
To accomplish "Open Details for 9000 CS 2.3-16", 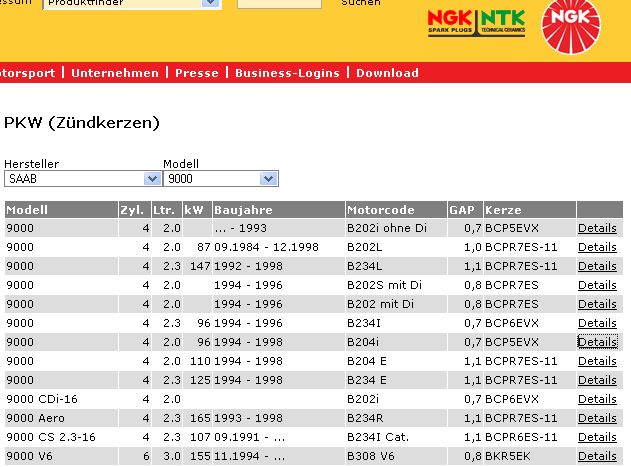I will (597, 437).
